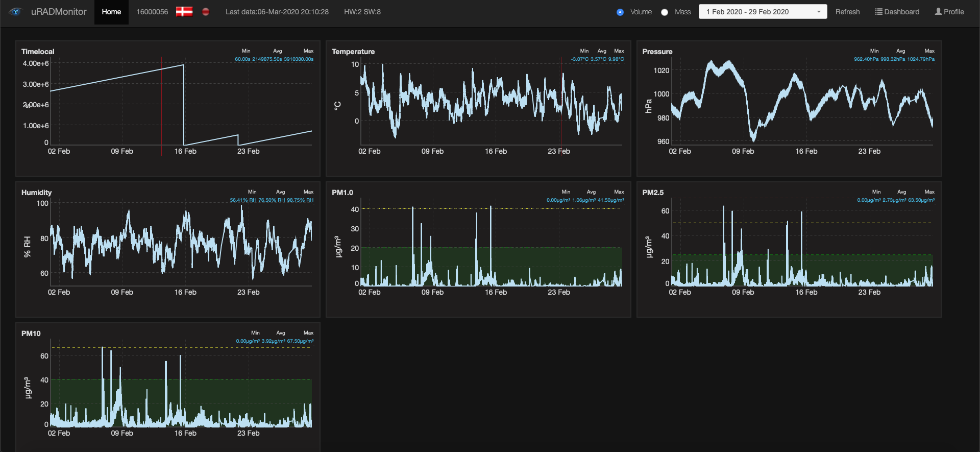Click the uRADMonitor eye logo icon
This screenshot has height=452, width=980.
click(x=15, y=12)
